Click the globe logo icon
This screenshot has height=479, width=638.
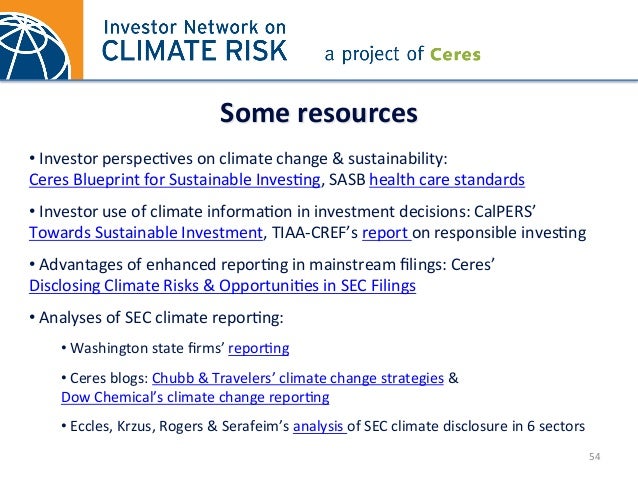42,38
